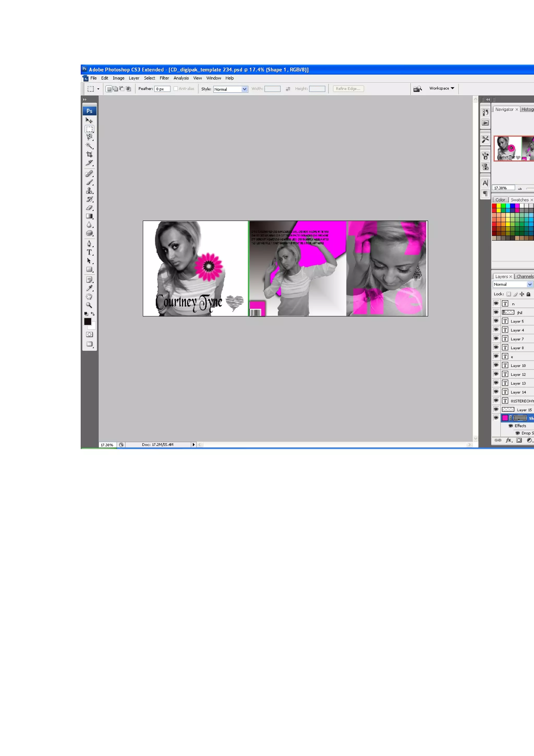Hide the Layer 15 layer

coord(496,409)
